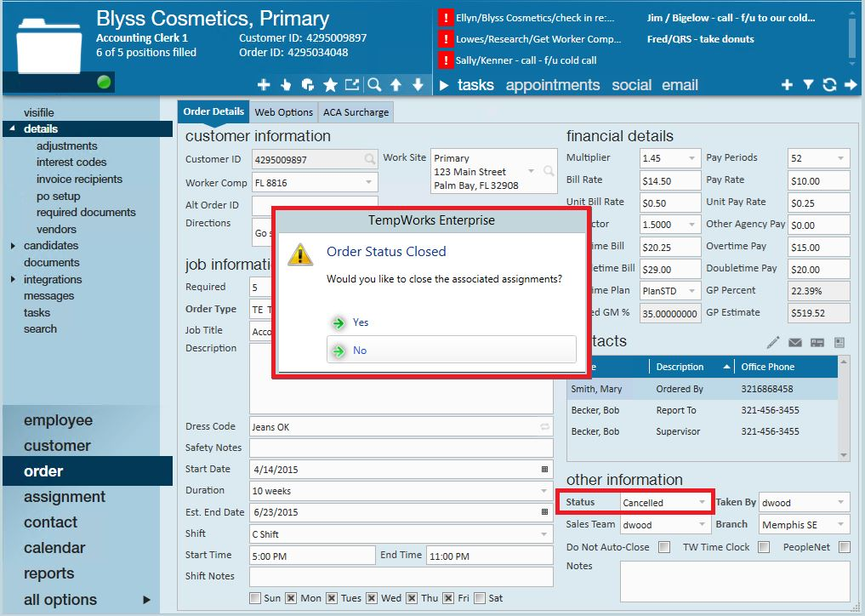Click the right arrow icon in tasks bar
The width and height of the screenshot is (865, 616).
click(851, 84)
